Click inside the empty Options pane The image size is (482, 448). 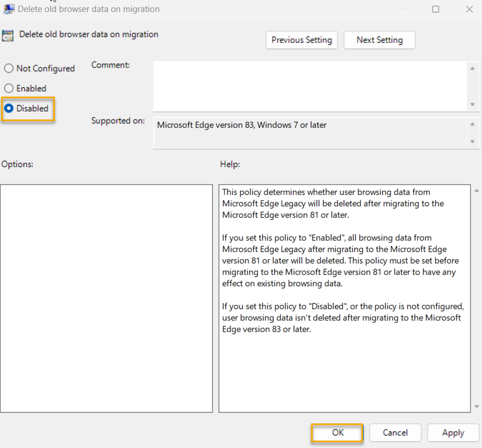point(106,297)
